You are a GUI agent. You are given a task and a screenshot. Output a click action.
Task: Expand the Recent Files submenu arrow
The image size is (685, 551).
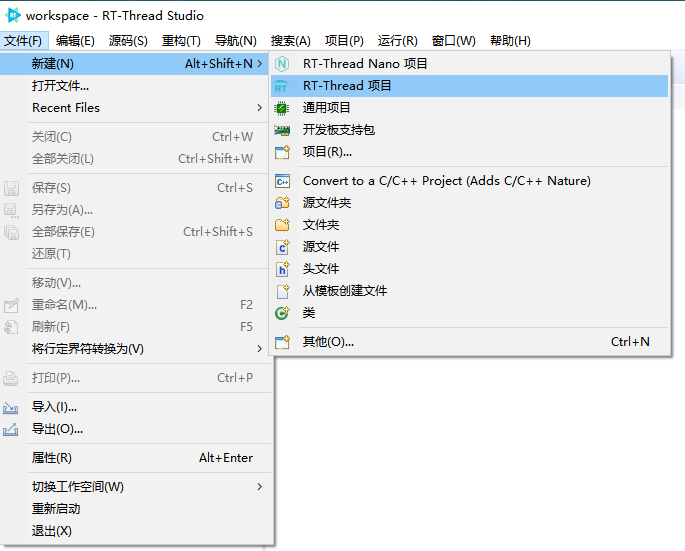coord(259,108)
